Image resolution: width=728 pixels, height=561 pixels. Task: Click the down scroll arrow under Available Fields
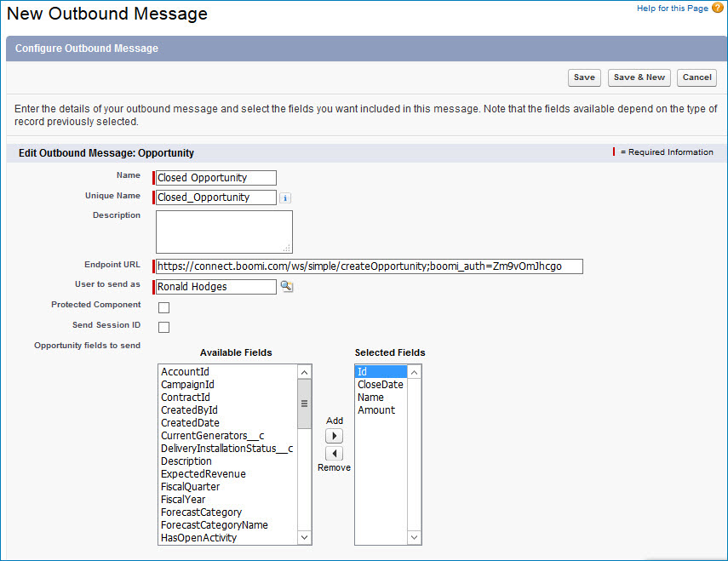pyautogui.click(x=304, y=537)
